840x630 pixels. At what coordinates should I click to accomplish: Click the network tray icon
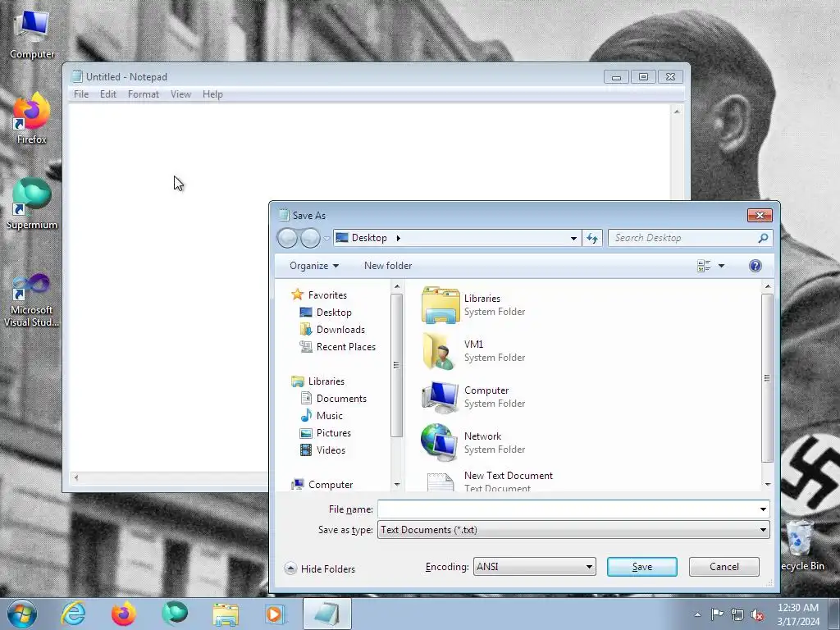pyautogui.click(x=737, y=614)
